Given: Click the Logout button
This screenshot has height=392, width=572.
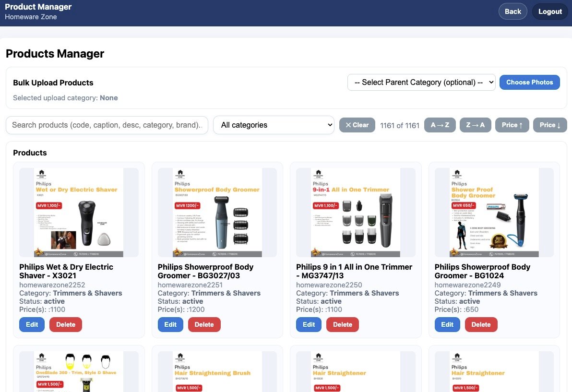Looking at the screenshot, I should tap(549, 11).
